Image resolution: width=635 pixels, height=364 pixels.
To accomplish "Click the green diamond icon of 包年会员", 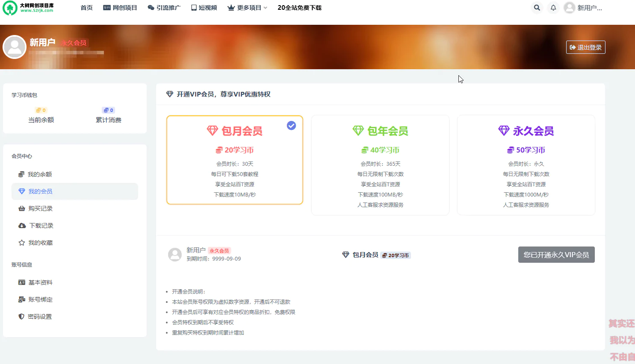I will [x=358, y=131].
